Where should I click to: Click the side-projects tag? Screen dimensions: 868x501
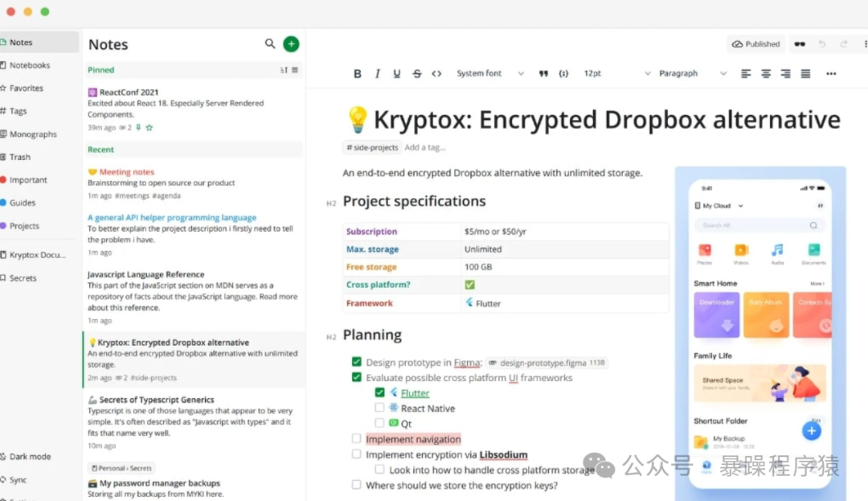click(372, 147)
